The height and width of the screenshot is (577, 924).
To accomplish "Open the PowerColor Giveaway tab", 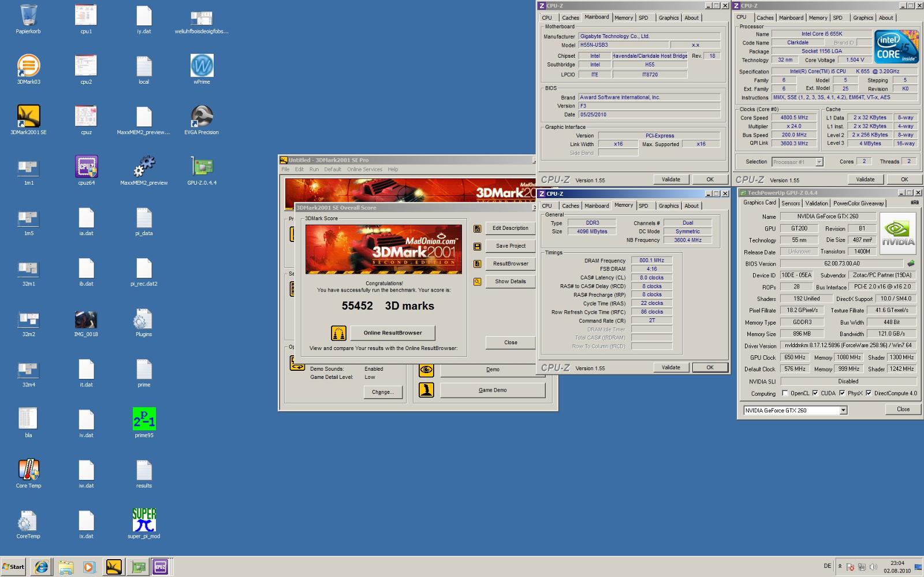I will (x=858, y=203).
